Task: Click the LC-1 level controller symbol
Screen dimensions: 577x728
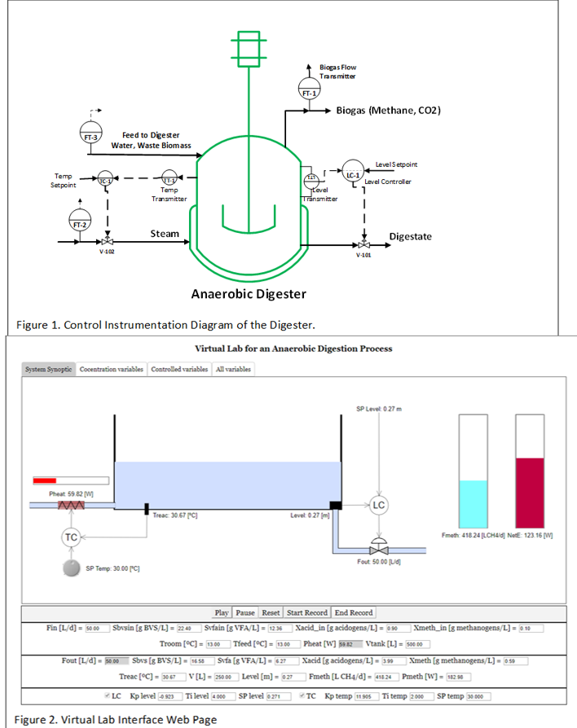Action: [353, 175]
